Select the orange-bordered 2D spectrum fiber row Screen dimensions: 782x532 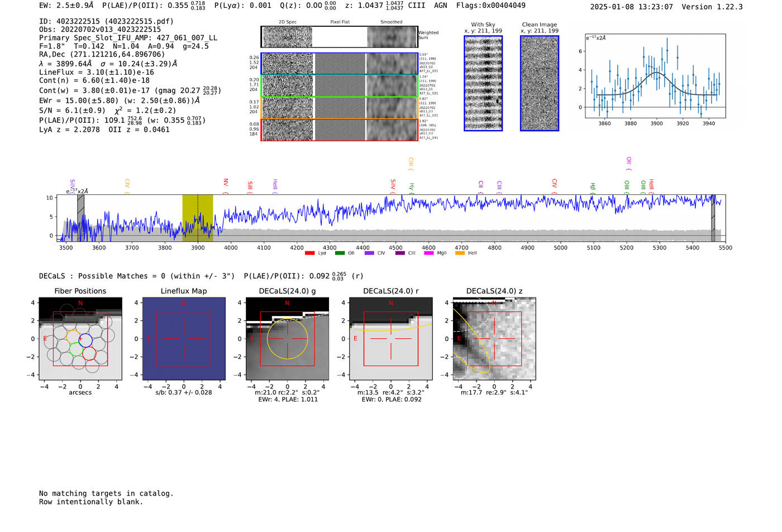pyautogui.click(x=339, y=108)
